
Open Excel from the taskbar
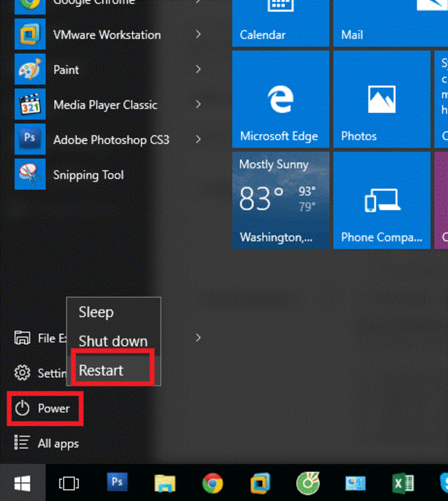[403, 483]
